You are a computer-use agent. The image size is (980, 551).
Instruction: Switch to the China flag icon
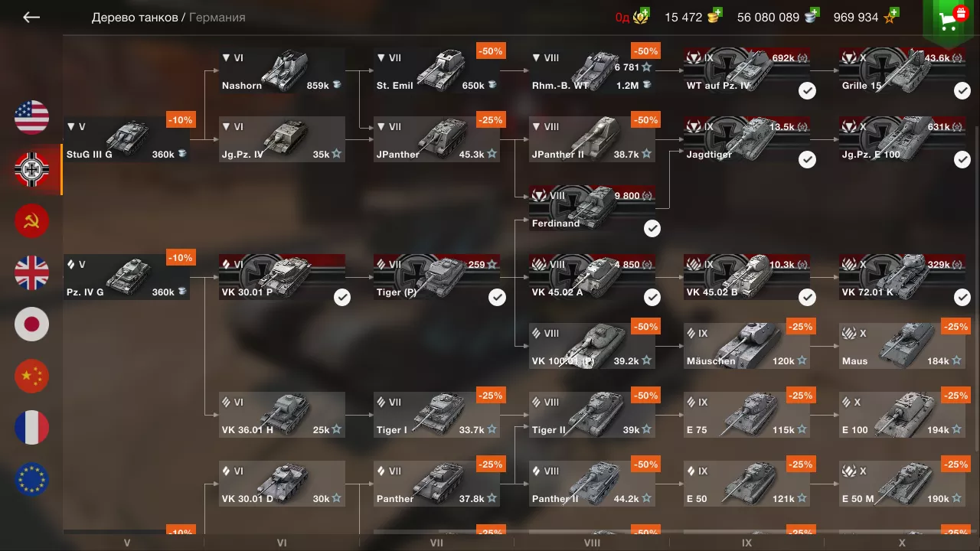coord(31,377)
